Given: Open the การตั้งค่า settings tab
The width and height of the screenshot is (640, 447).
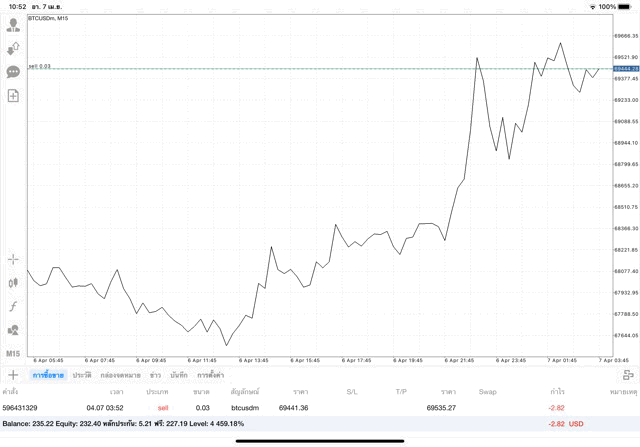Looking at the screenshot, I should (x=210, y=375).
